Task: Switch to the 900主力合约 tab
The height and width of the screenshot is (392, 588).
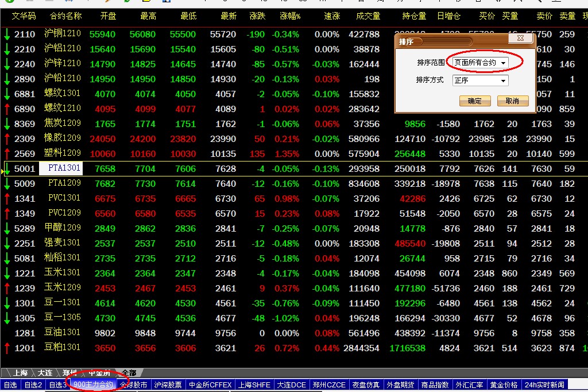Action: [93, 385]
